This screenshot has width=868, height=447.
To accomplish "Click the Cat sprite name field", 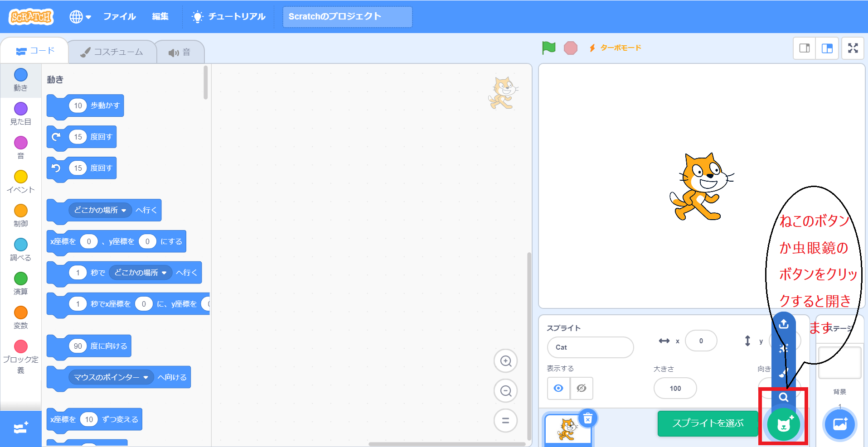I will click(590, 347).
